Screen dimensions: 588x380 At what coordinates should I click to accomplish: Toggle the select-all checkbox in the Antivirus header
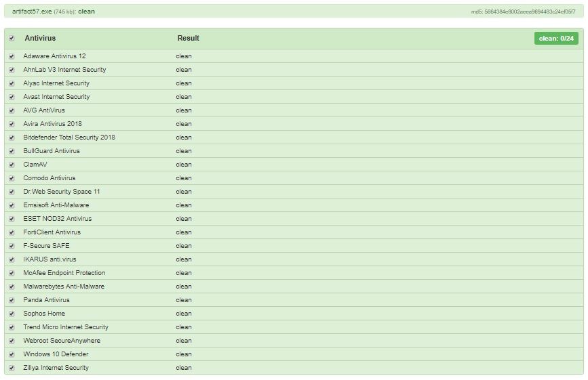(x=12, y=38)
